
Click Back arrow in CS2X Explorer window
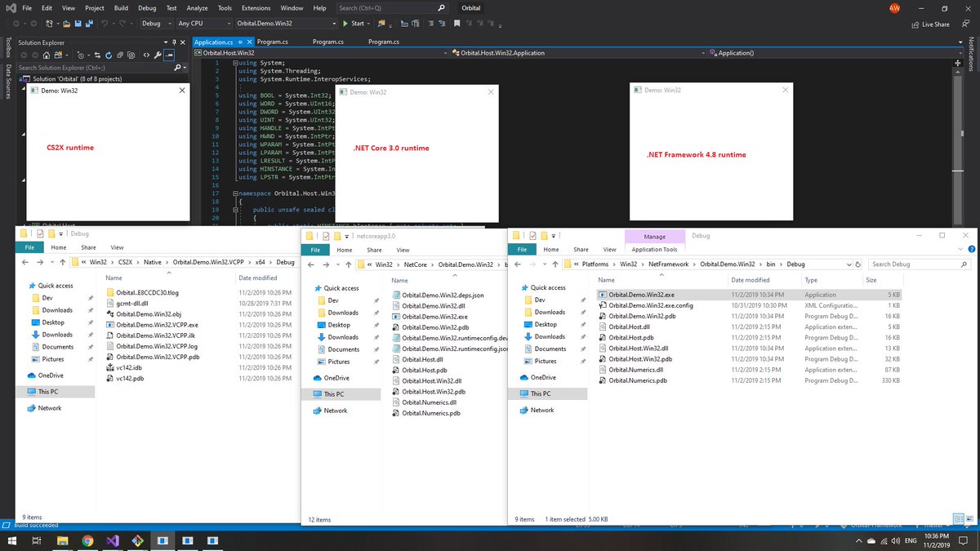coord(24,262)
